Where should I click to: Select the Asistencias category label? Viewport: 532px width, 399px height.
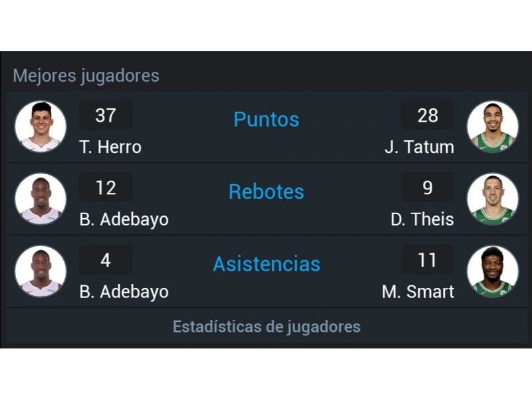click(267, 264)
